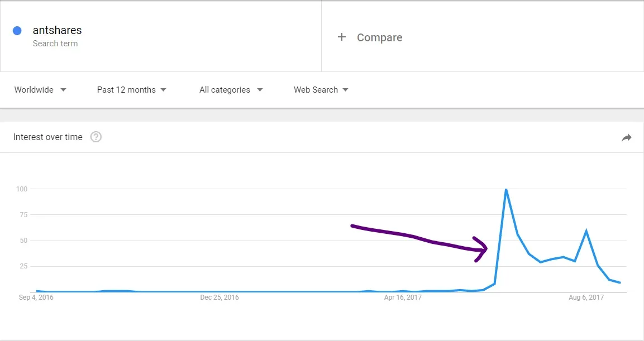Click the share arrow icon

tap(626, 137)
